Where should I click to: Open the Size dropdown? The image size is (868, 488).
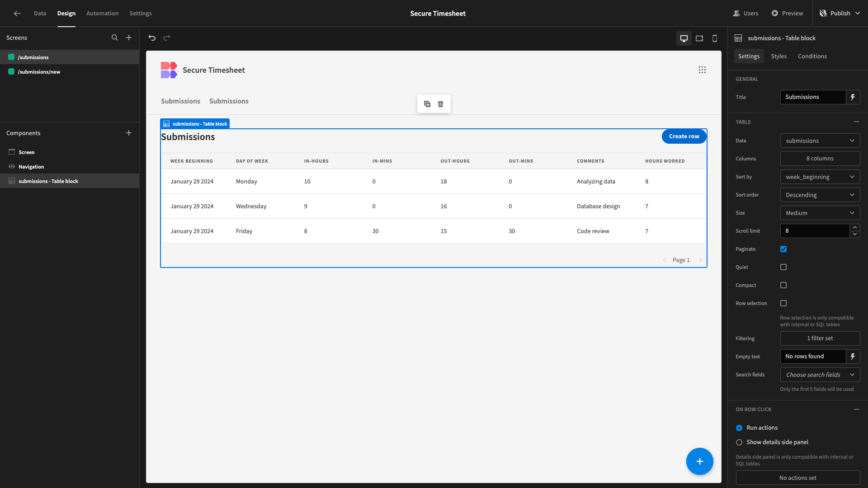click(820, 213)
